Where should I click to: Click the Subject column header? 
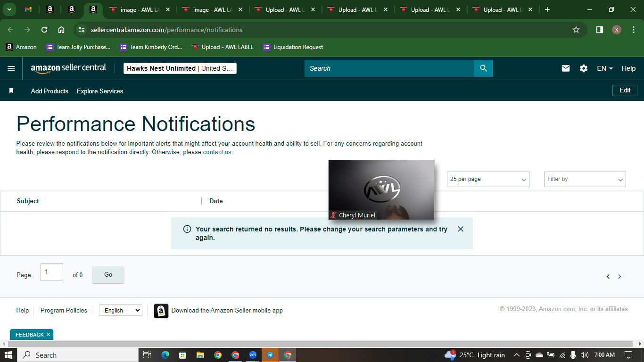coord(28,201)
